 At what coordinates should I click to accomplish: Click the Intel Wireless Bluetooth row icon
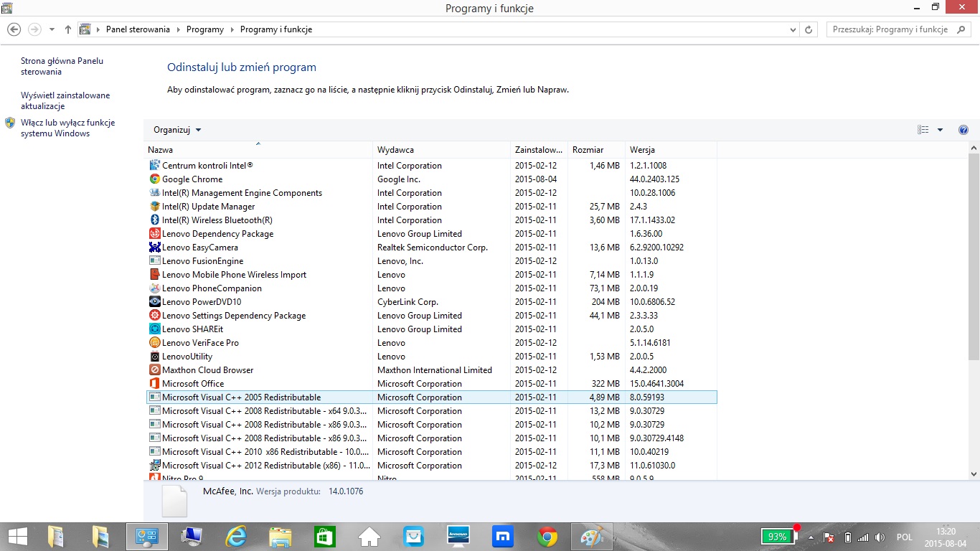[x=154, y=220]
